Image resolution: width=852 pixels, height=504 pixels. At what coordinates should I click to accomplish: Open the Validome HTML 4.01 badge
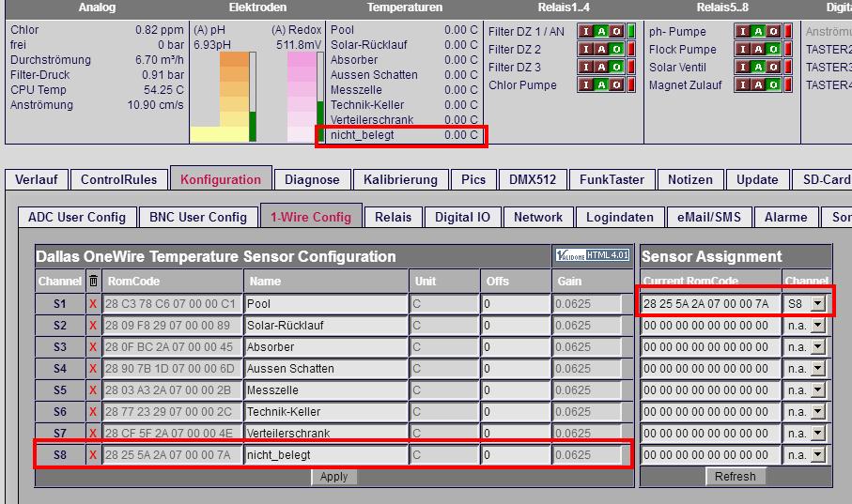593,254
